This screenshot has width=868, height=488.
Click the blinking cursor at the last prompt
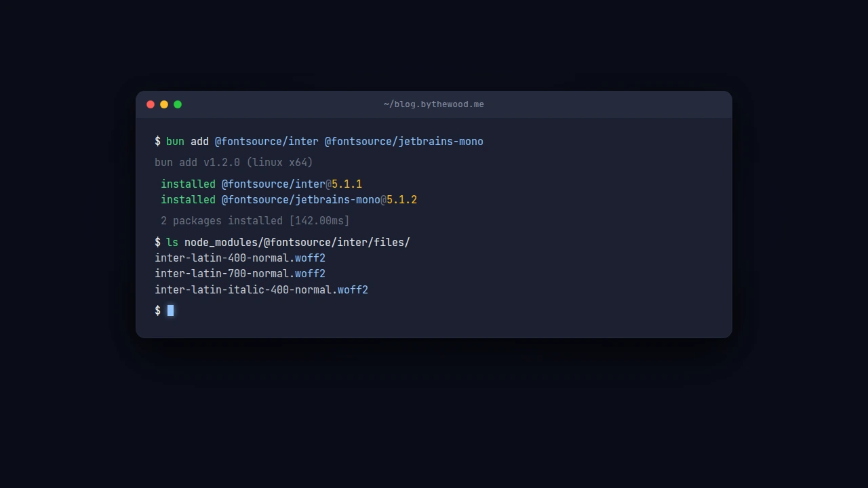tap(170, 310)
